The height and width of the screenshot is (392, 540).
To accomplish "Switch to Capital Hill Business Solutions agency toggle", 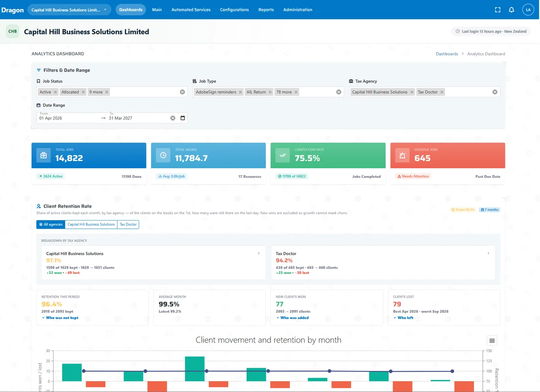I will (91, 224).
